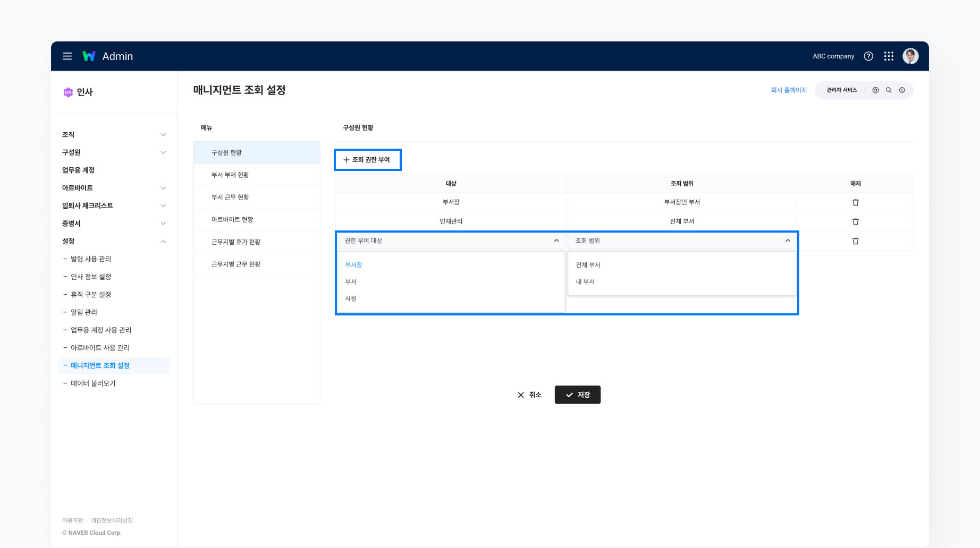Screen dimensions: 980x548
Task: Open the apps grid launcher
Action: pos(889,56)
